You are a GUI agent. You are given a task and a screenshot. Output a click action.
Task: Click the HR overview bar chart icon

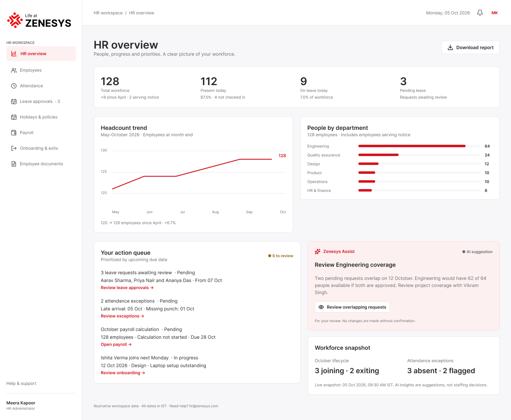[x=14, y=54]
